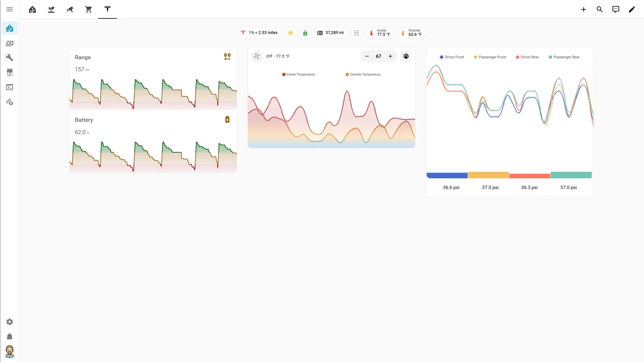This screenshot has width=644, height=362.
Task: Click the Outside 62.6 °F chip
Action: pos(411,33)
